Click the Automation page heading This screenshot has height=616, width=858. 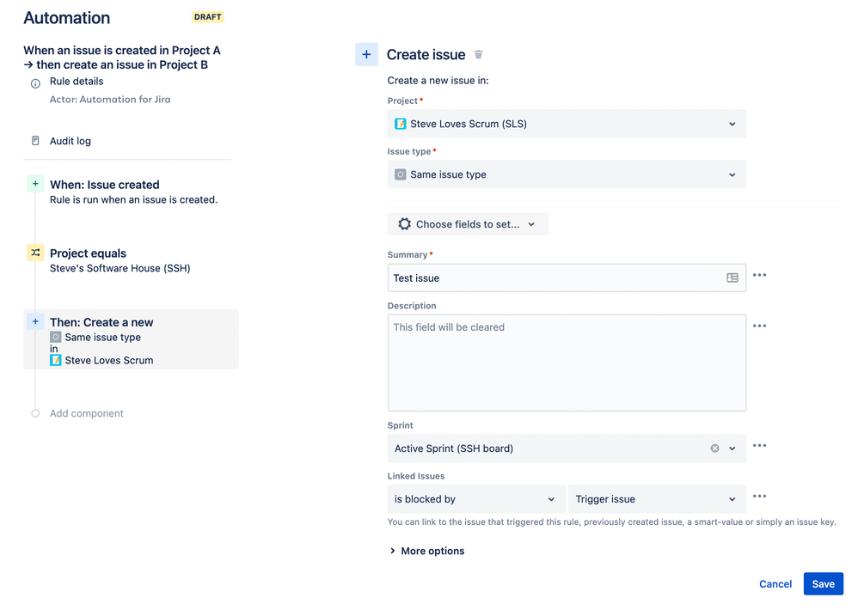(67, 18)
